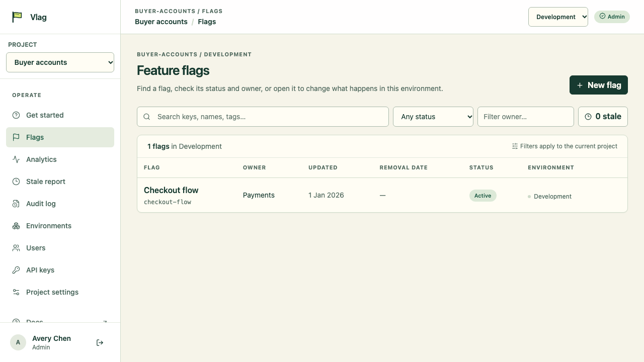Expand the Any status filter dropdown
Image resolution: width=644 pixels, height=362 pixels.
pos(433,117)
